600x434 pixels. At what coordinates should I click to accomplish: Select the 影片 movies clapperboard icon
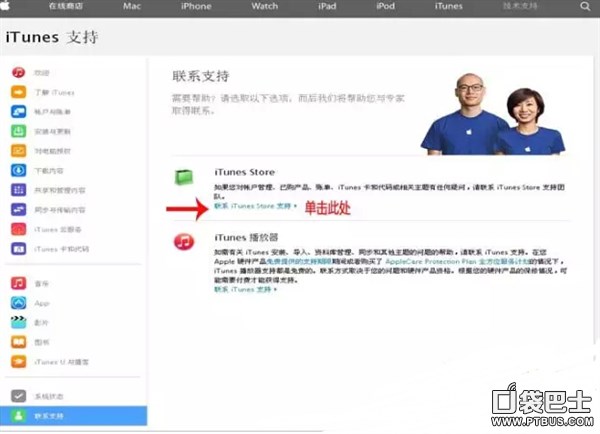[x=18, y=322]
